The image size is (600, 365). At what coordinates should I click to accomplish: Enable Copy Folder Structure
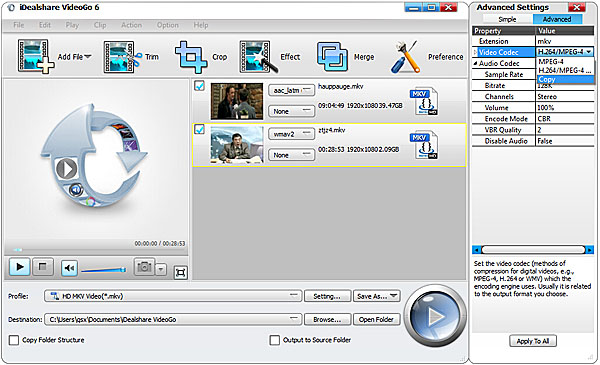tap(14, 340)
